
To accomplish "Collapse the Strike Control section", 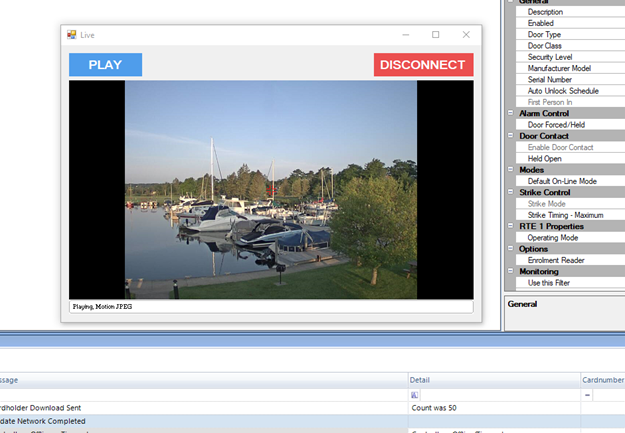I will pyautogui.click(x=510, y=192).
